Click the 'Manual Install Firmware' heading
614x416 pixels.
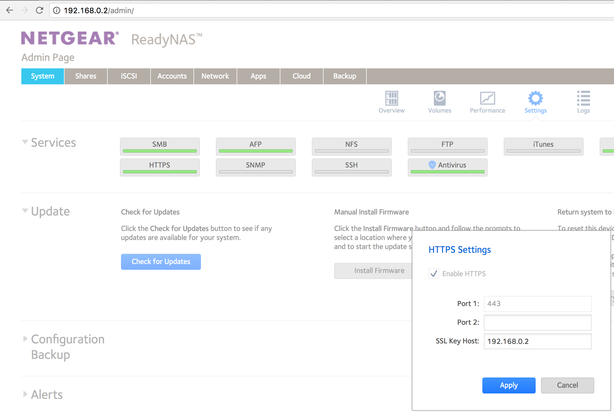pyautogui.click(x=371, y=212)
